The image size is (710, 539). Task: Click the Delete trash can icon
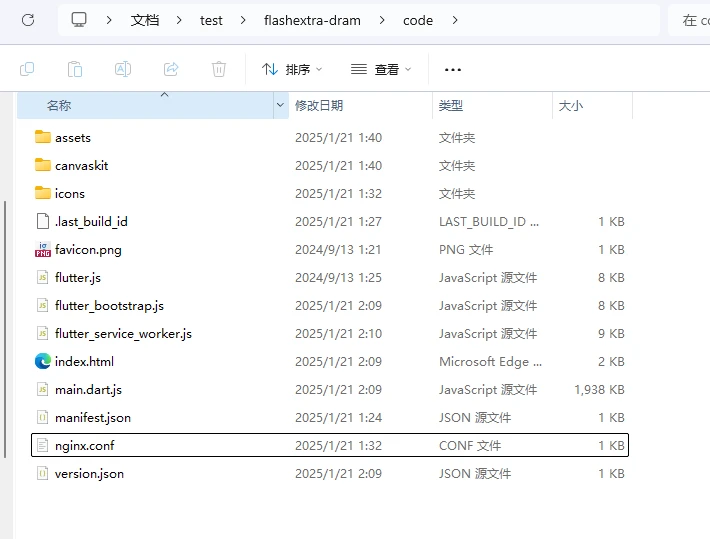pyautogui.click(x=219, y=69)
